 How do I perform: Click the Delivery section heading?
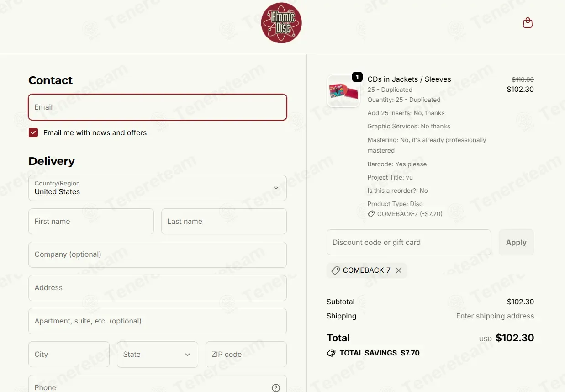click(52, 161)
